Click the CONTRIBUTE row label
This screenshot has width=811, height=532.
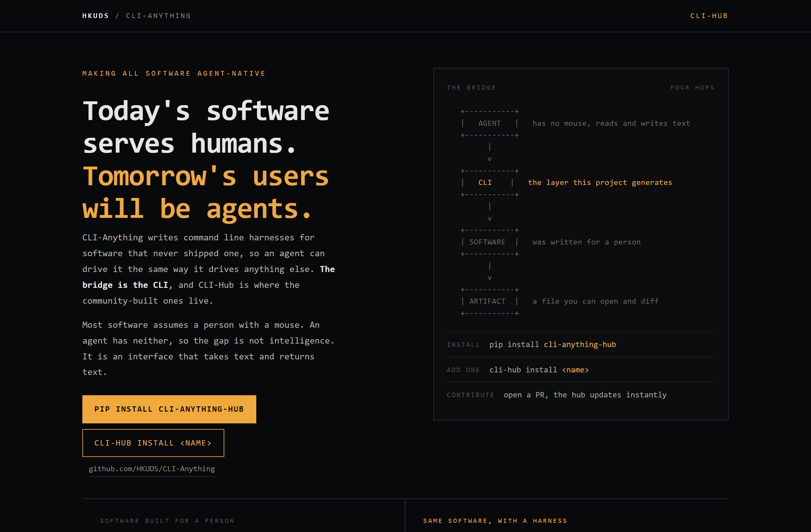470,395
